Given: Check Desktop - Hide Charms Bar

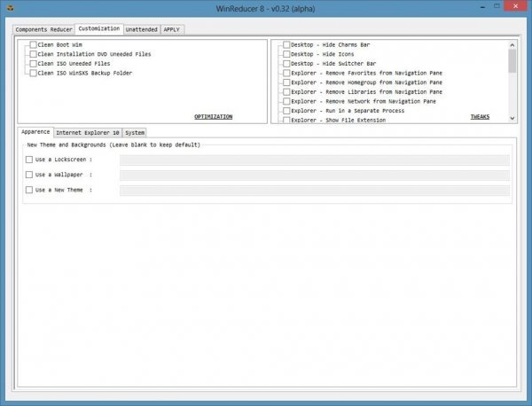Looking at the screenshot, I should [286, 45].
